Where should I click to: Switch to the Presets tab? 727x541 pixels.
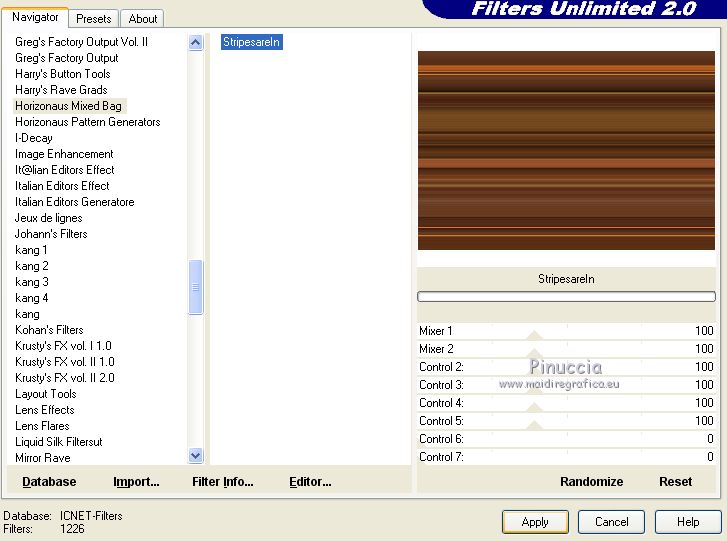tap(94, 19)
